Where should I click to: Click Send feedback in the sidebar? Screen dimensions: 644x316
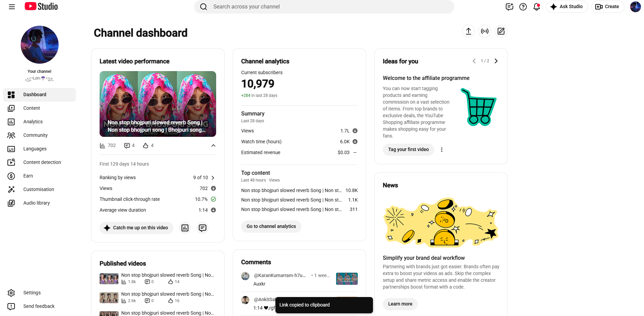pyautogui.click(x=39, y=307)
